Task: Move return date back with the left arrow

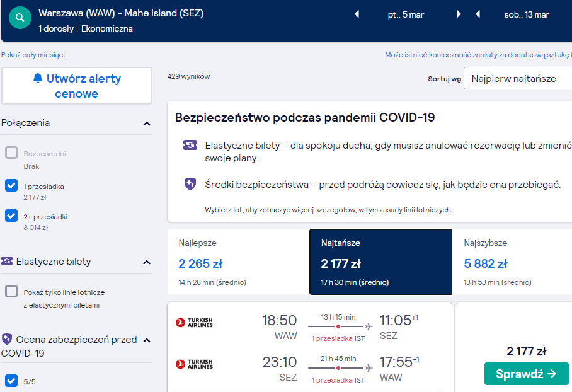Action: 478,14
